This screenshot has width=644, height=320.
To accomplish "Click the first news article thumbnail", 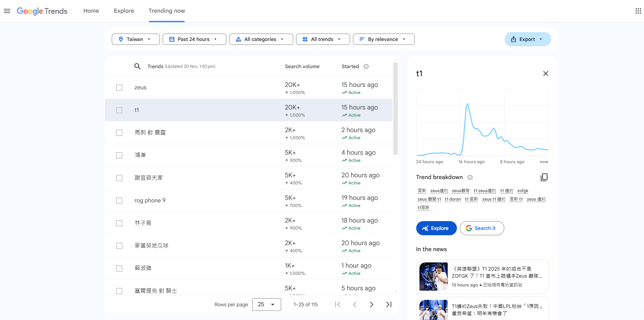I will [x=434, y=277].
